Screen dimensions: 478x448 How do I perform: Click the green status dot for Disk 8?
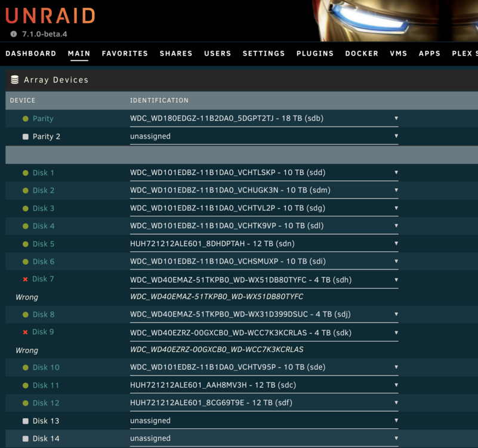coord(26,315)
